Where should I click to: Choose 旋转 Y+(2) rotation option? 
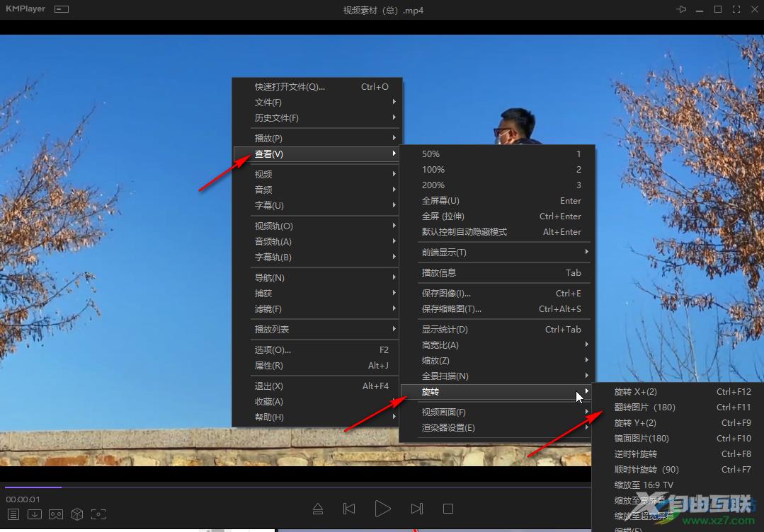[x=678, y=422]
